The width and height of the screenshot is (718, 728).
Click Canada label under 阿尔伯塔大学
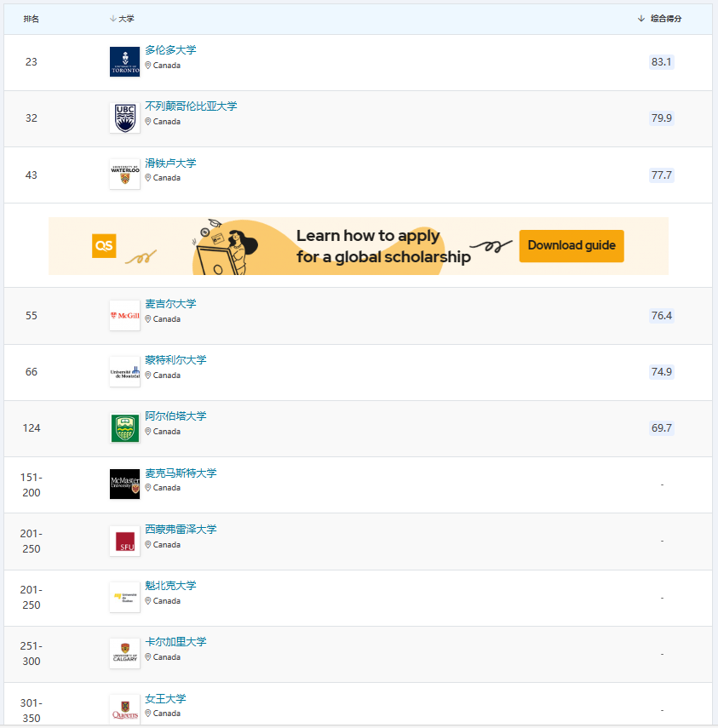coord(167,432)
